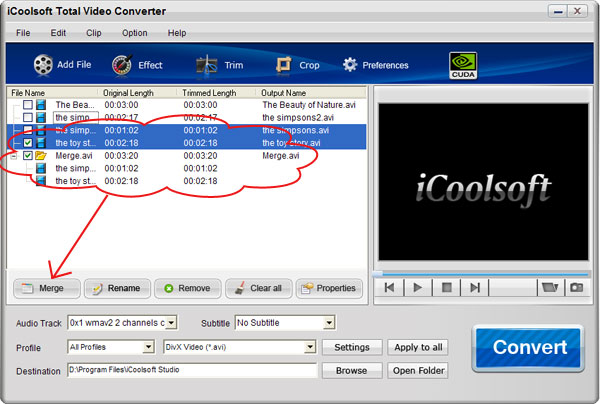
Task: Tick checkbox for The Beauty of Nature
Action: (x=28, y=104)
